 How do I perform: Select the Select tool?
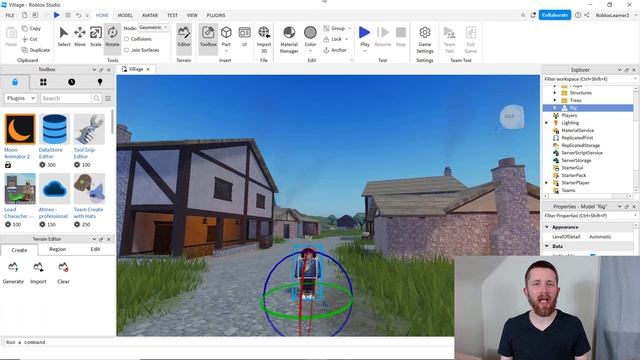64,36
